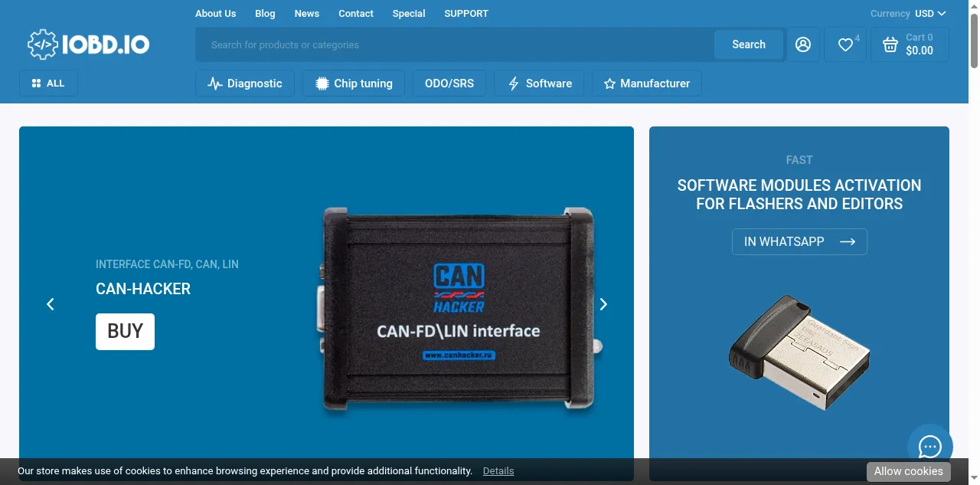Click the CAN-Hacker interface product image
The height and width of the screenshot is (485, 980).
[459, 309]
